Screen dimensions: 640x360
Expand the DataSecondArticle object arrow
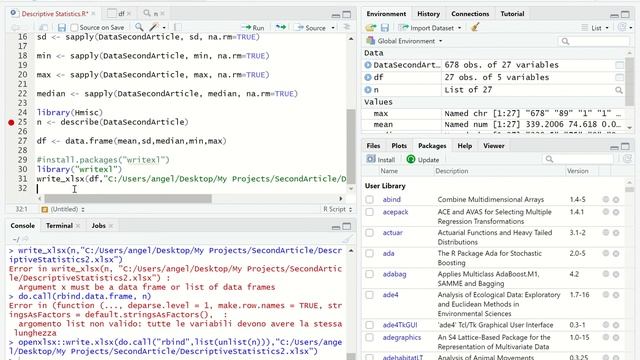pyautogui.click(x=368, y=65)
